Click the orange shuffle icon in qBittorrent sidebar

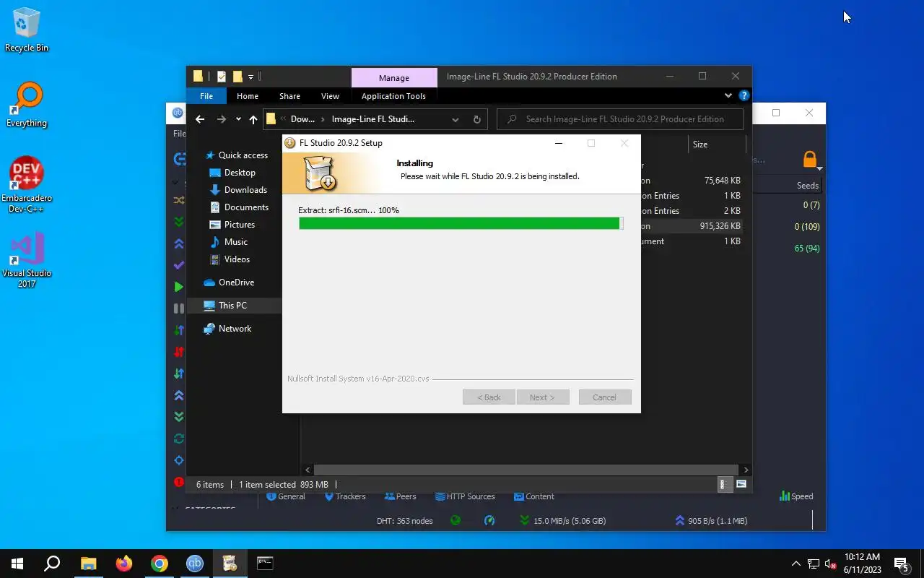178,200
